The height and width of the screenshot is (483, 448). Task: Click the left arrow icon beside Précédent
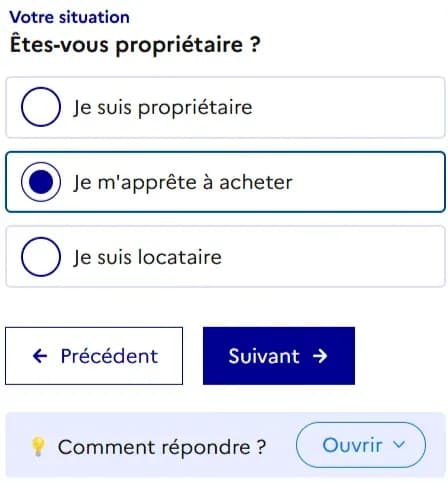(40, 356)
